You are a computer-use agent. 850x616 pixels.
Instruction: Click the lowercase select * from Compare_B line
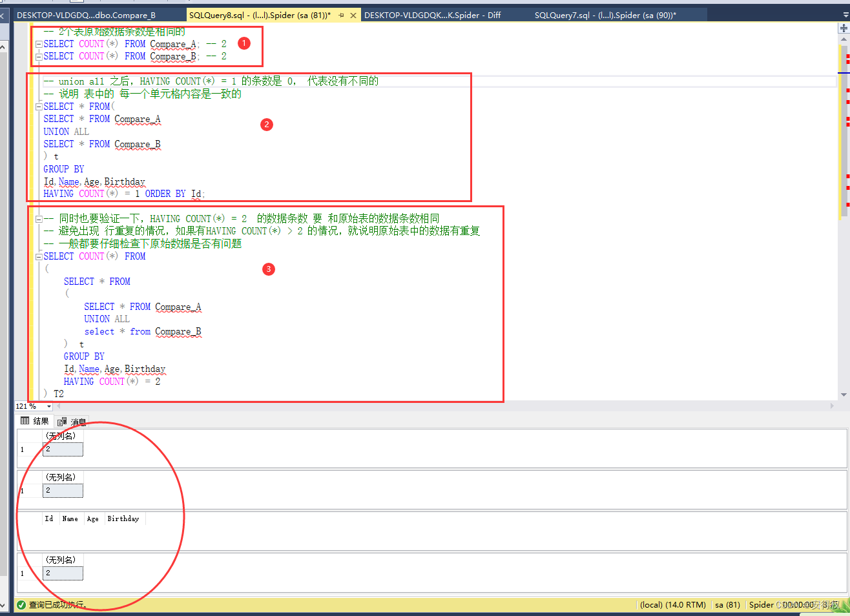143,332
